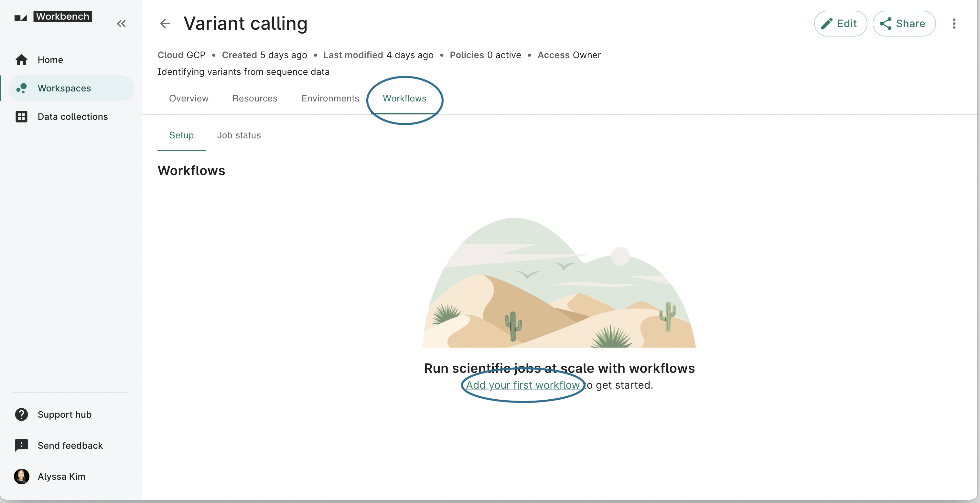The width and height of the screenshot is (980, 503).
Task: Expand the Environments tab section
Action: tap(330, 98)
